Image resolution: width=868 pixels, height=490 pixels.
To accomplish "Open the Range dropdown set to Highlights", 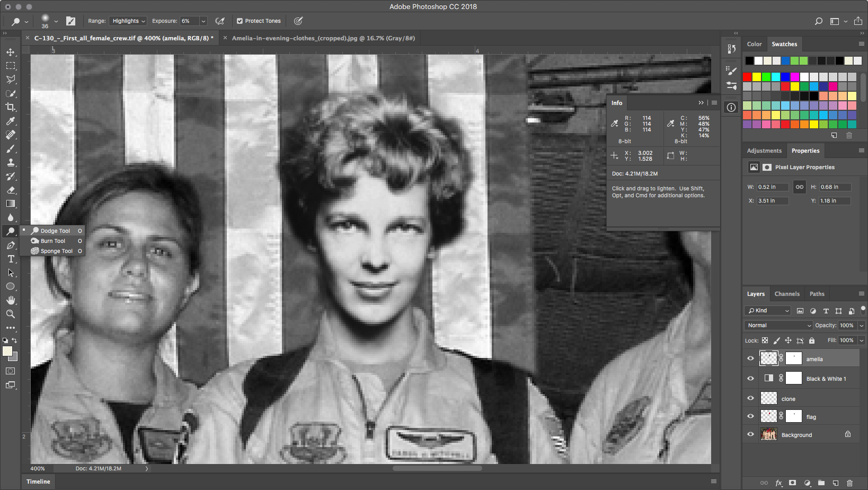I will click(128, 21).
